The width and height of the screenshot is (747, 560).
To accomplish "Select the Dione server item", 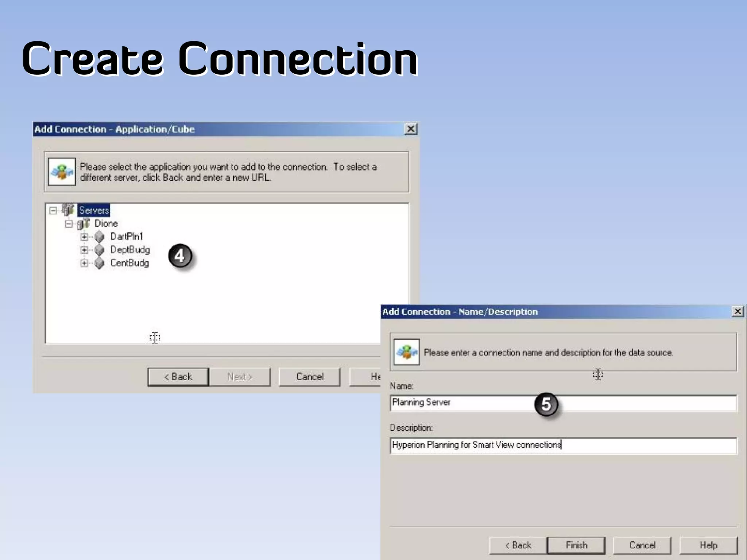I will click(106, 223).
